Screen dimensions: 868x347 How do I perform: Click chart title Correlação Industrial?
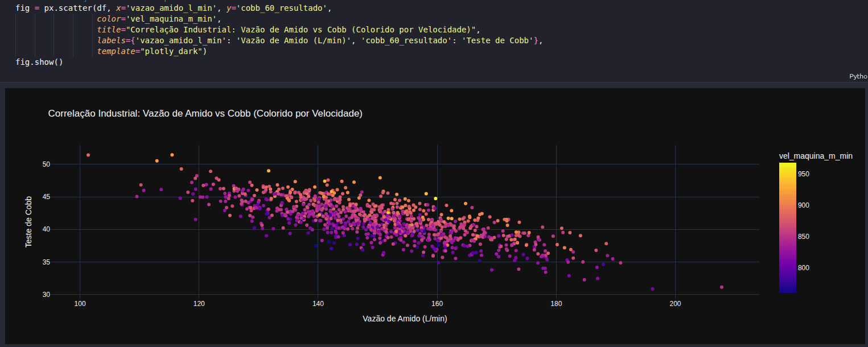pos(205,113)
